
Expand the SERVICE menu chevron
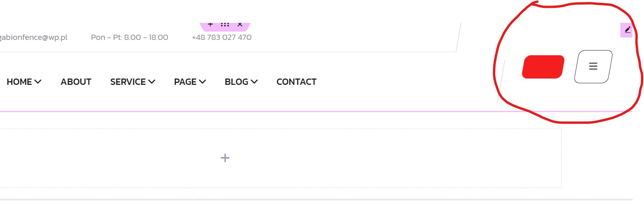pyautogui.click(x=152, y=82)
